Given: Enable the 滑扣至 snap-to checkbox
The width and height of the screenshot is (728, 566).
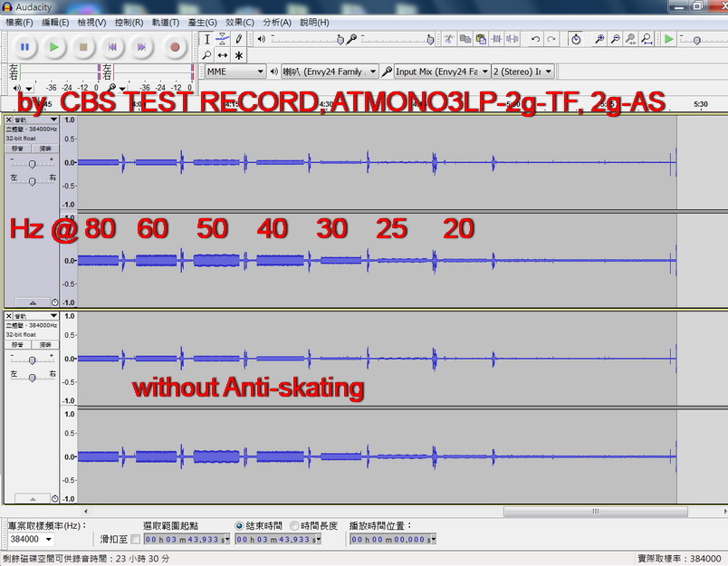Looking at the screenshot, I should (x=135, y=539).
